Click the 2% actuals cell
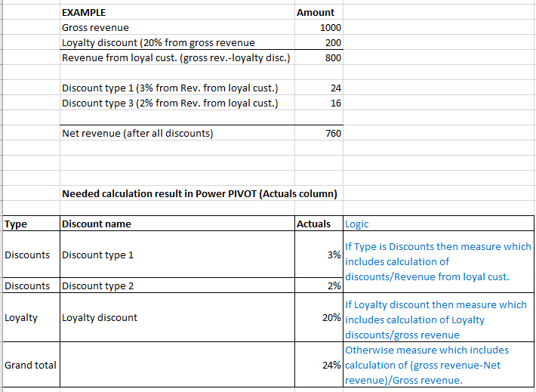The width and height of the screenshot is (536, 392). coord(319,286)
